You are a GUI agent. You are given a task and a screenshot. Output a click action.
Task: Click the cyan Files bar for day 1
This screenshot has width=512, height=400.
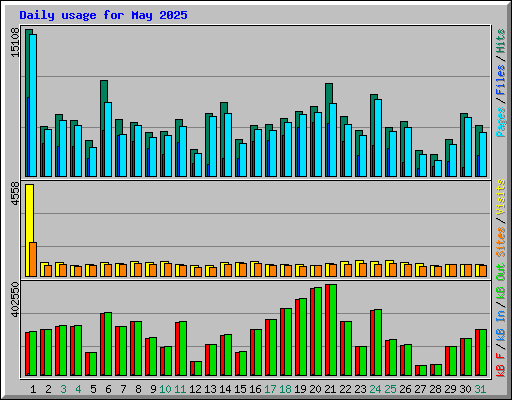pyautogui.click(x=33, y=105)
